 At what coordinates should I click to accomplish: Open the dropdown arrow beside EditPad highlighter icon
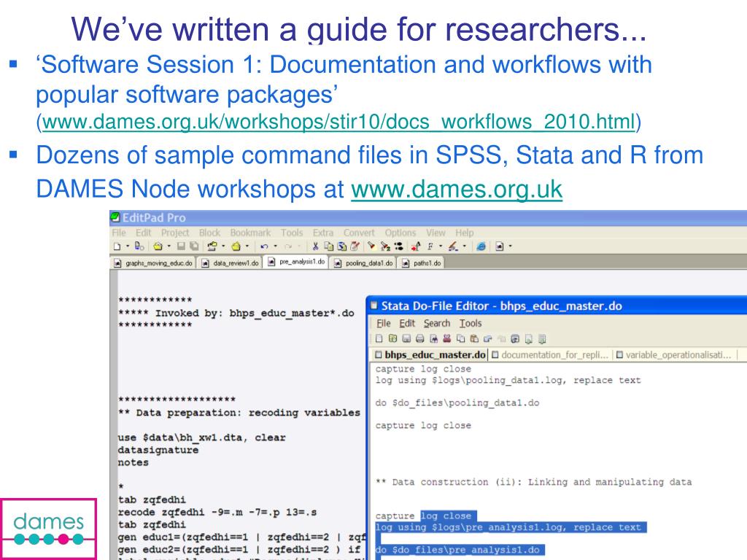pyautogui.click(x=465, y=246)
